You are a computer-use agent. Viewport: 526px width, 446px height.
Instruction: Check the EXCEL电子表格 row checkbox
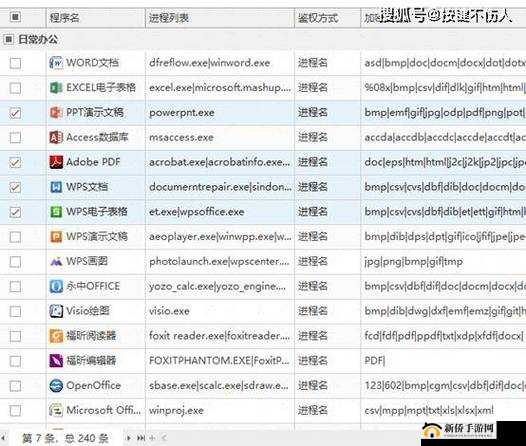click(x=15, y=88)
